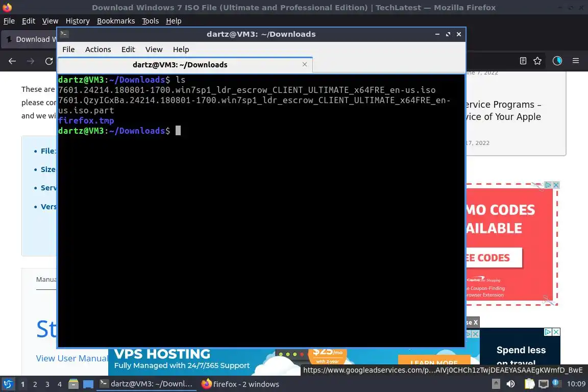The height and width of the screenshot is (392, 588).
Task: Open the terminal Help menu
Action: pos(181,50)
